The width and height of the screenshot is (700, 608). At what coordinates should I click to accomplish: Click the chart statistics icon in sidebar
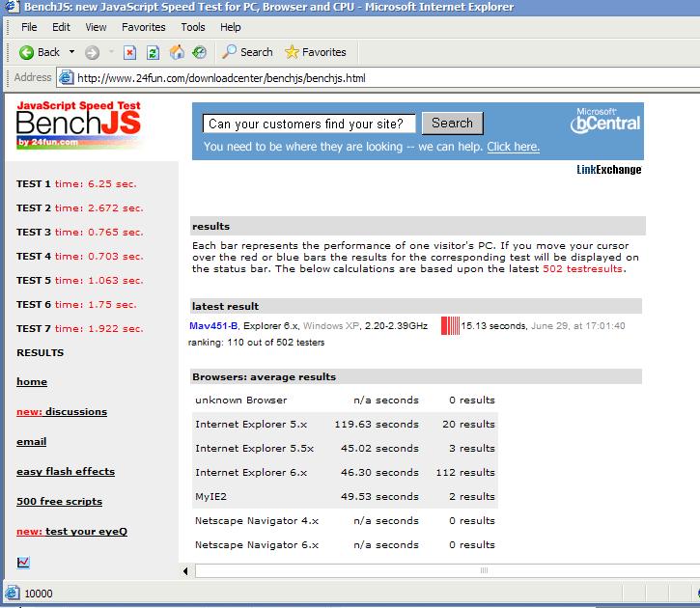pos(23,562)
